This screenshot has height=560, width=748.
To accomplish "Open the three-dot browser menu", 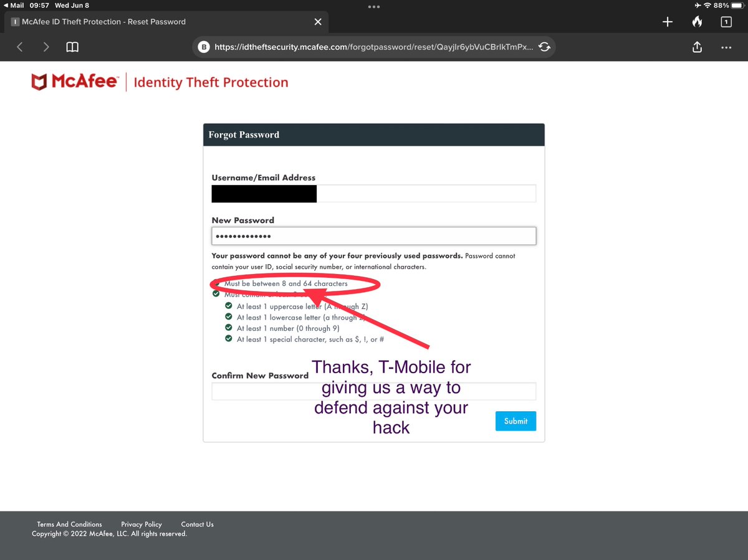I will [x=726, y=47].
